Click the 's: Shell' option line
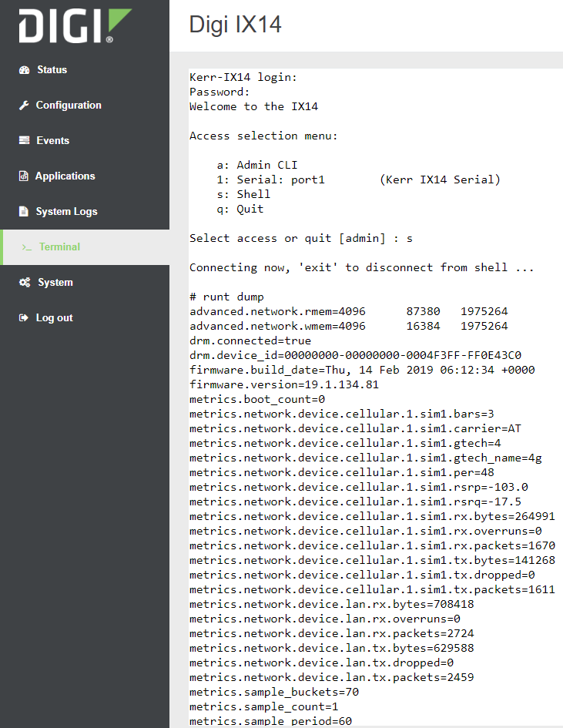The height and width of the screenshot is (728, 563). [243, 194]
